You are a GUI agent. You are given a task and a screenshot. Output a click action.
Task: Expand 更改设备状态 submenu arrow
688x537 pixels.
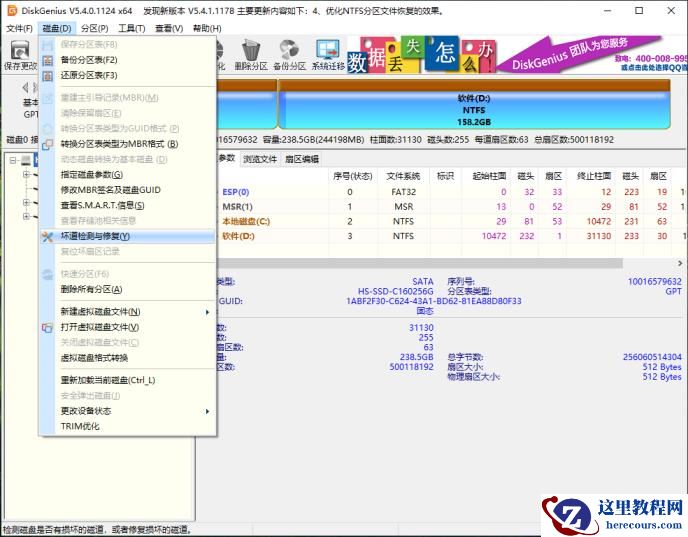tap(208, 412)
